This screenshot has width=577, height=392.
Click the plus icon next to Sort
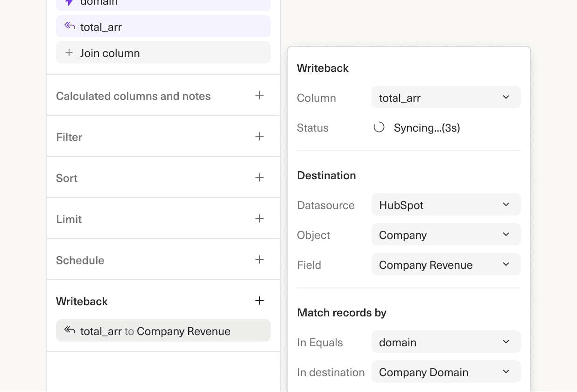tap(260, 177)
